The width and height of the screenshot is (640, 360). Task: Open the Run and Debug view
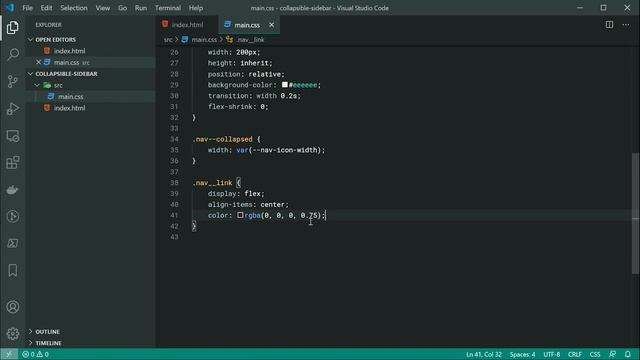pos(13,109)
